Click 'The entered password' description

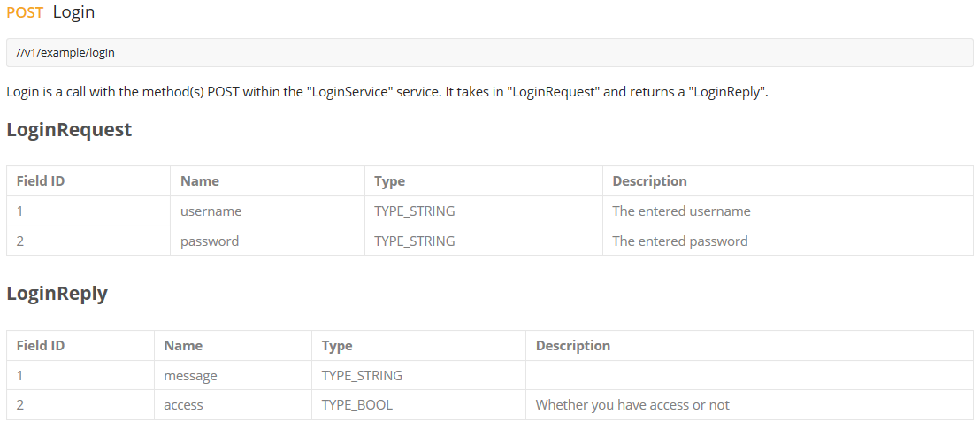[x=680, y=241]
